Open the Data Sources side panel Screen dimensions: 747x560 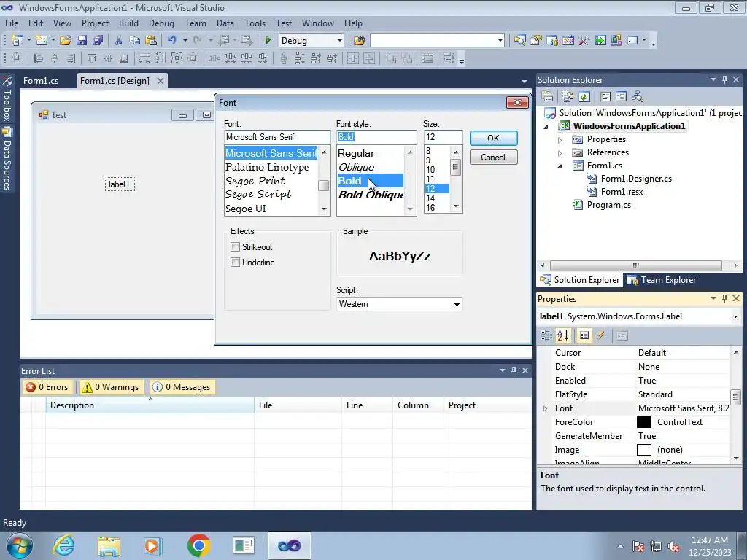(x=7, y=159)
